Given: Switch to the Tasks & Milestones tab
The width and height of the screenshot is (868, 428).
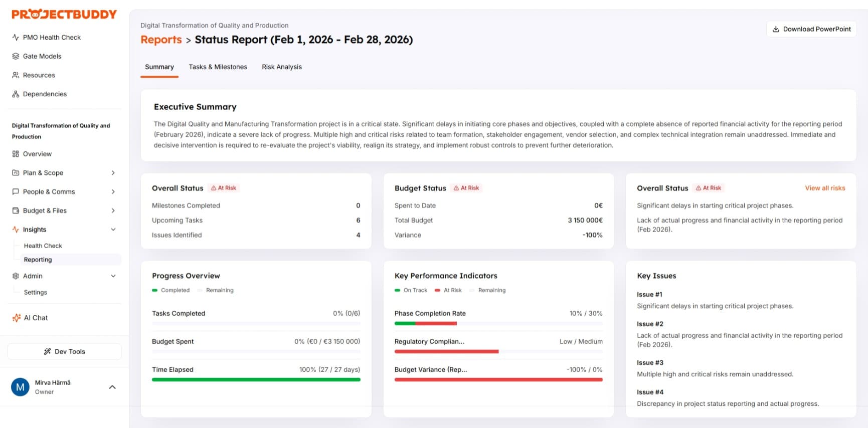Looking at the screenshot, I should [218, 67].
